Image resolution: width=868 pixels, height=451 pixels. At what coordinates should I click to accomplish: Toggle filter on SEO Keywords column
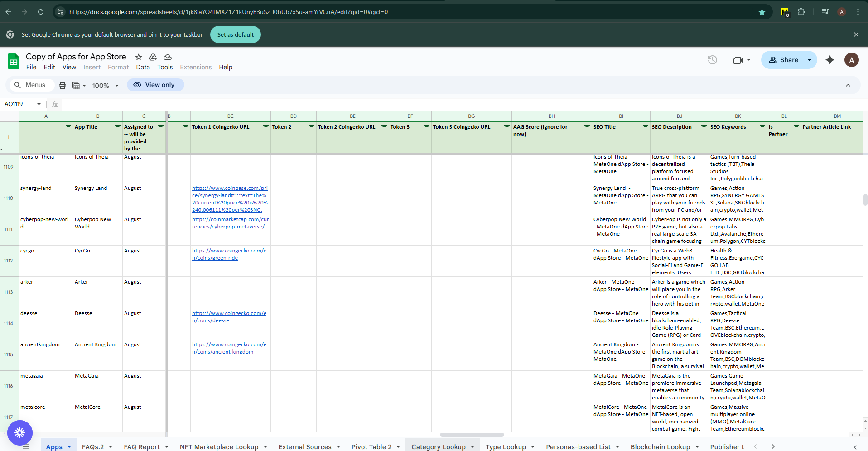tap(762, 127)
